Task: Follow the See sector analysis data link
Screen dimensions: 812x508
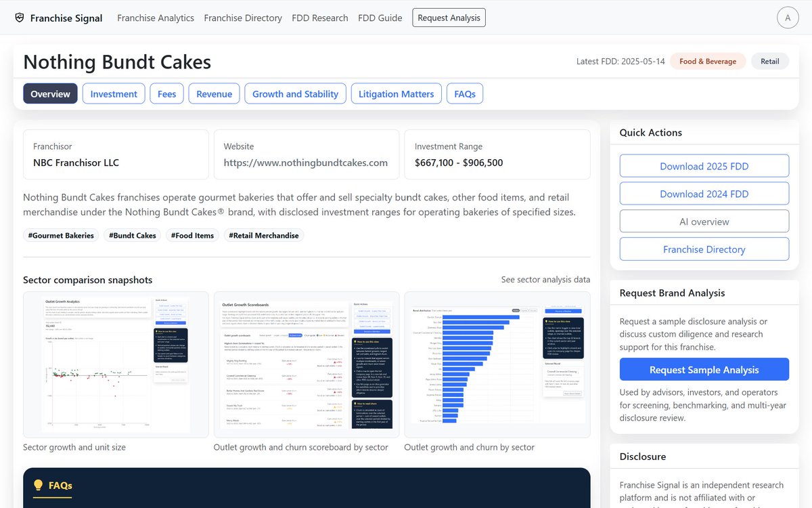Action: (545, 280)
